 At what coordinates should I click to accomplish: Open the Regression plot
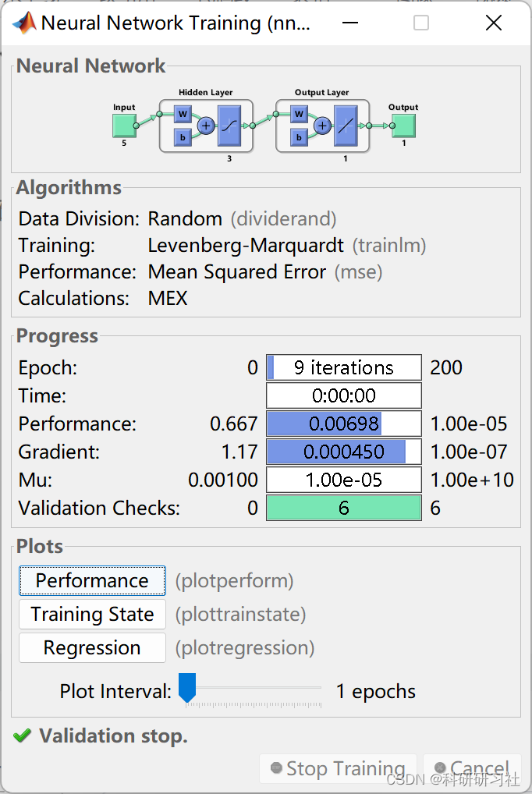point(92,647)
